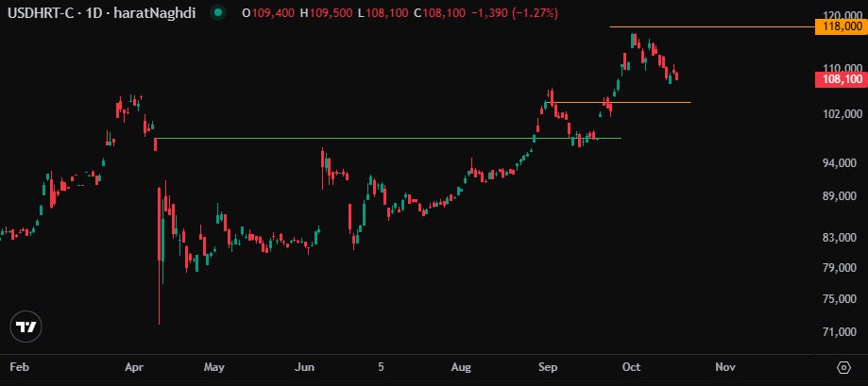The height and width of the screenshot is (386, 868).
Task: Click the green market status dot
Action: click(219, 13)
